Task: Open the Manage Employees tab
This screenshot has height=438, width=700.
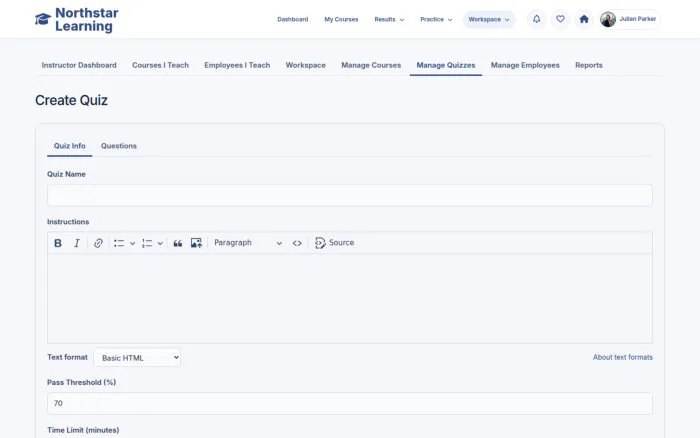Action: coord(525,65)
